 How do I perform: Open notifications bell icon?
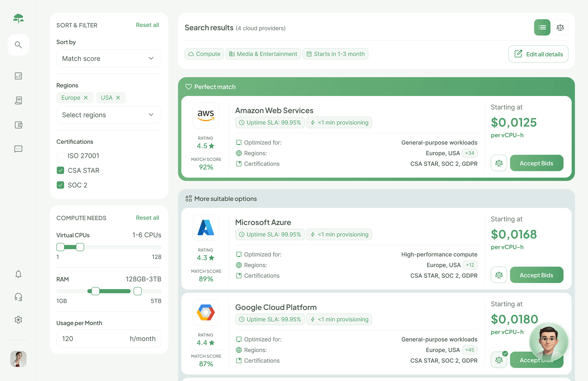[x=18, y=274]
